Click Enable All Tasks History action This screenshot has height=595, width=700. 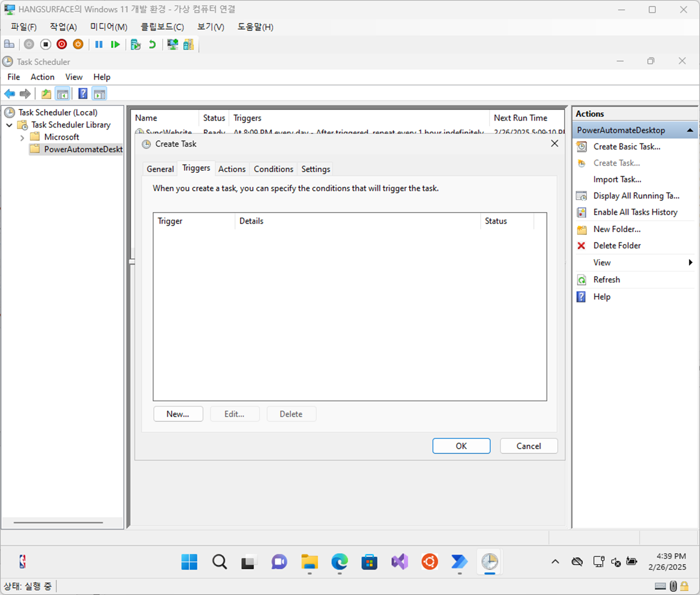(635, 212)
